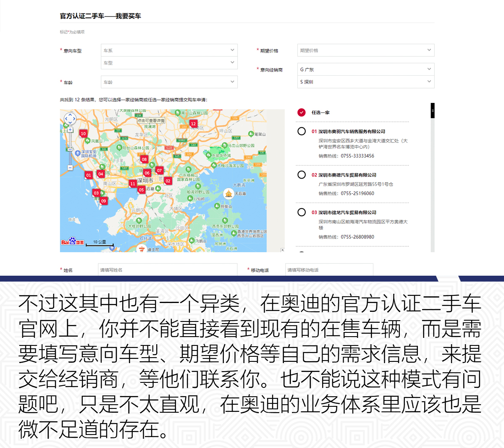
Task: Click map marker 10 near 凤凰山
Action: coord(83,133)
